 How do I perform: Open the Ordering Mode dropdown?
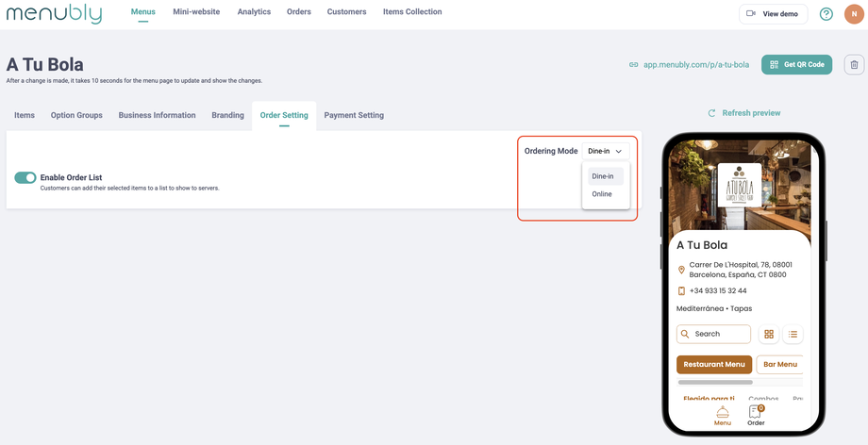click(605, 151)
